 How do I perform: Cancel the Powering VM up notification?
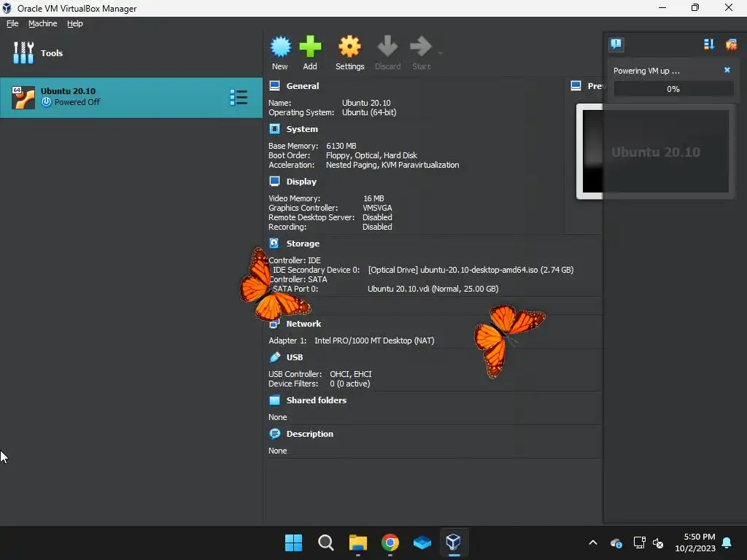pyautogui.click(x=727, y=70)
